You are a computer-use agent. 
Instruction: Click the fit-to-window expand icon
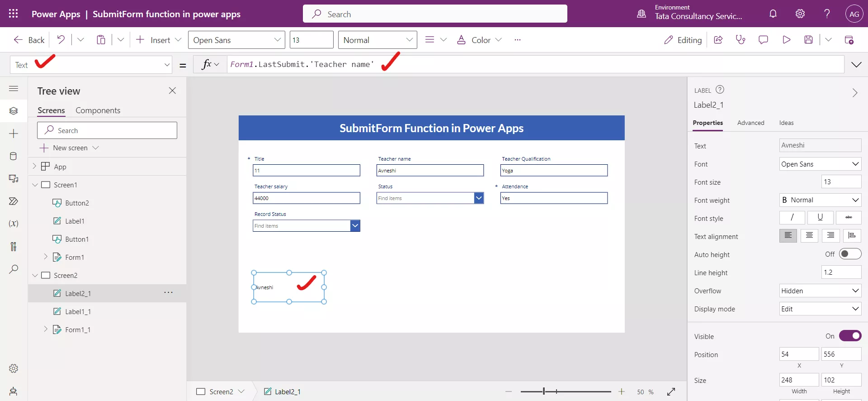pos(671,391)
